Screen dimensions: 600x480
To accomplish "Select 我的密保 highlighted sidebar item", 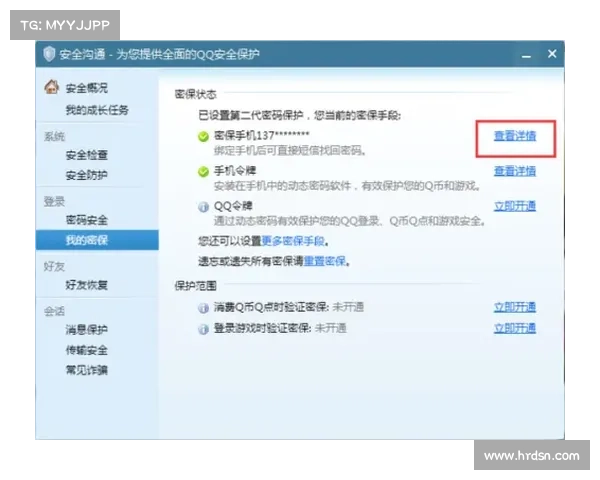I will (x=97, y=240).
